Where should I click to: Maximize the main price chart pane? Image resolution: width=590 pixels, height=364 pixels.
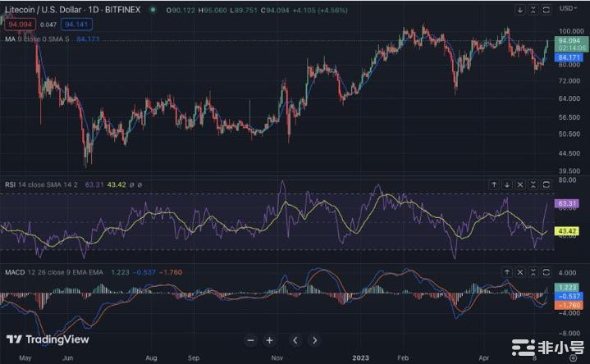tap(546, 11)
